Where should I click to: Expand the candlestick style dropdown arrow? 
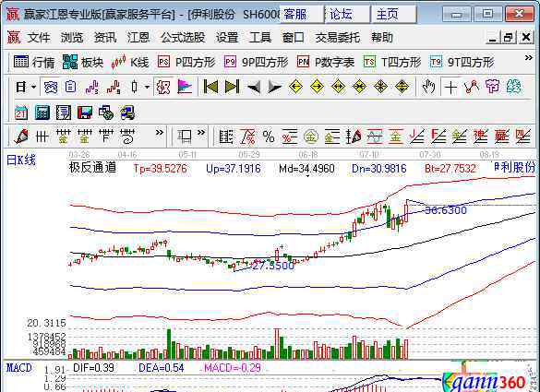pyautogui.click(x=147, y=87)
